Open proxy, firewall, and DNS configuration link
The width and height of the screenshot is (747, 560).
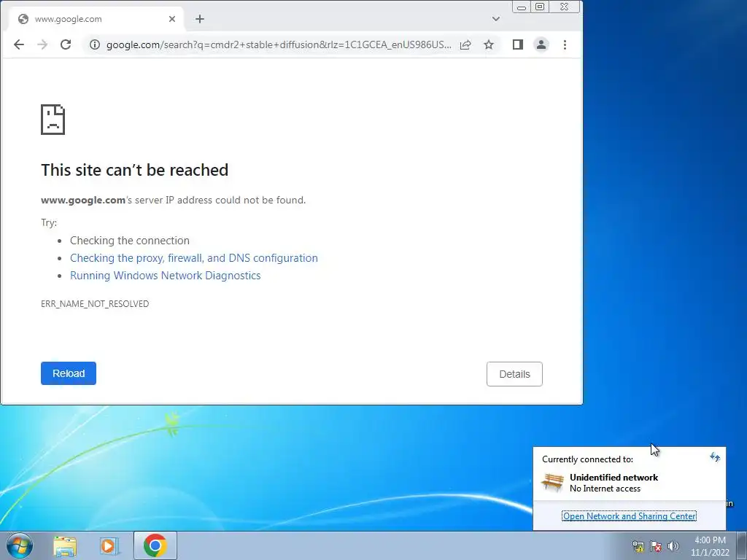coord(194,258)
